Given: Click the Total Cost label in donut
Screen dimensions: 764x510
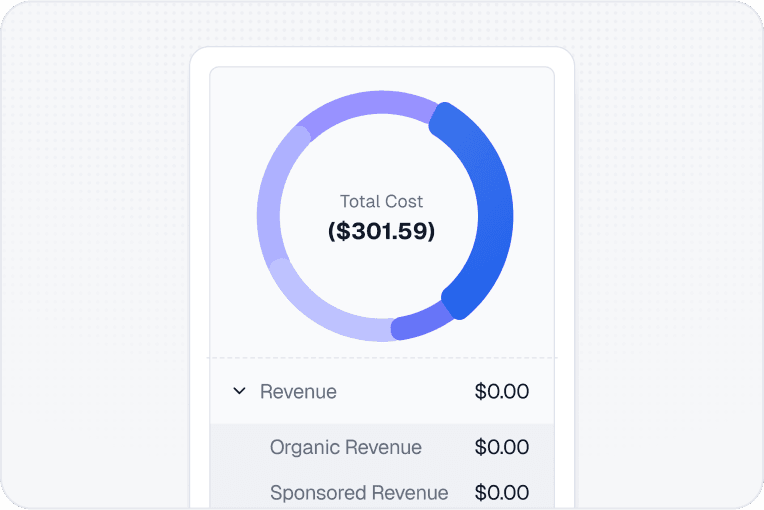Looking at the screenshot, I should [x=382, y=202].
